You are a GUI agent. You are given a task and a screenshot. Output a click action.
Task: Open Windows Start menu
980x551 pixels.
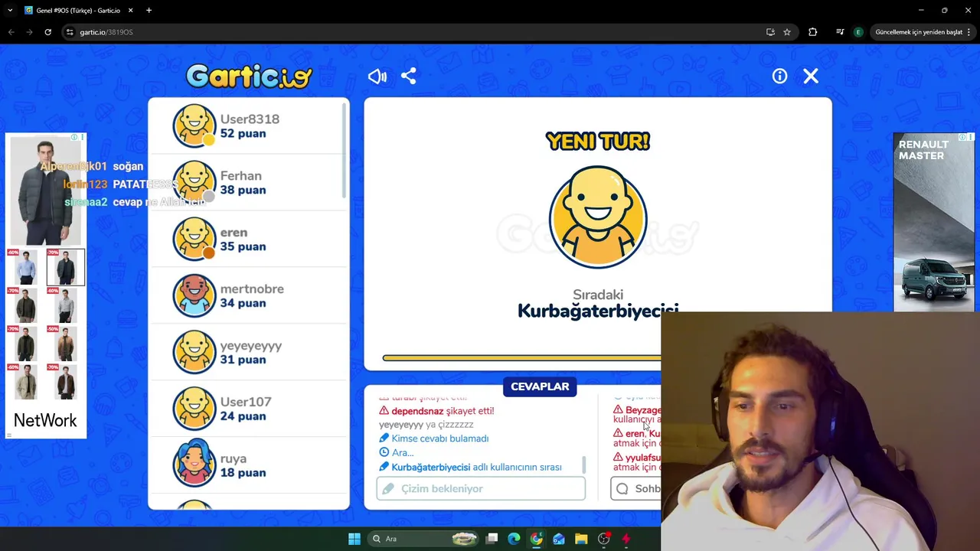coord(354,539)
